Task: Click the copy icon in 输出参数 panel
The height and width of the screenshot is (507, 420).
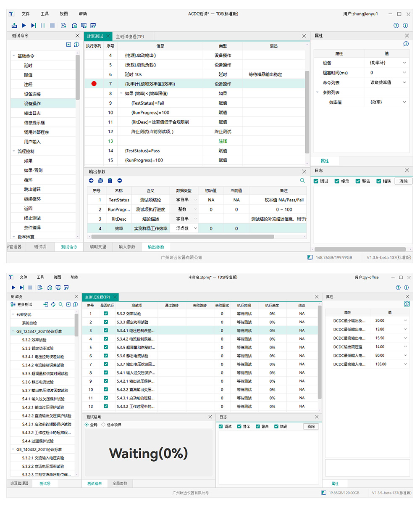Action: (100, 180)
